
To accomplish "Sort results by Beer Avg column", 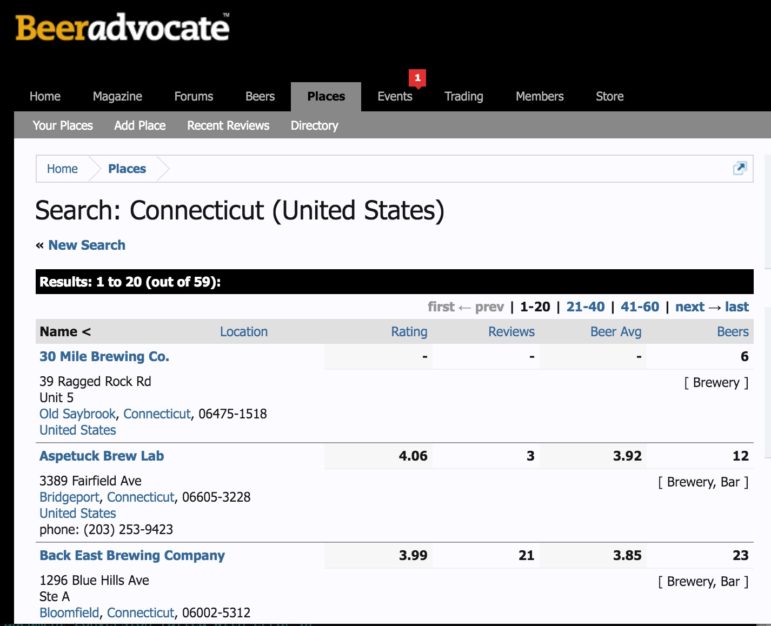I will [616, 331].
